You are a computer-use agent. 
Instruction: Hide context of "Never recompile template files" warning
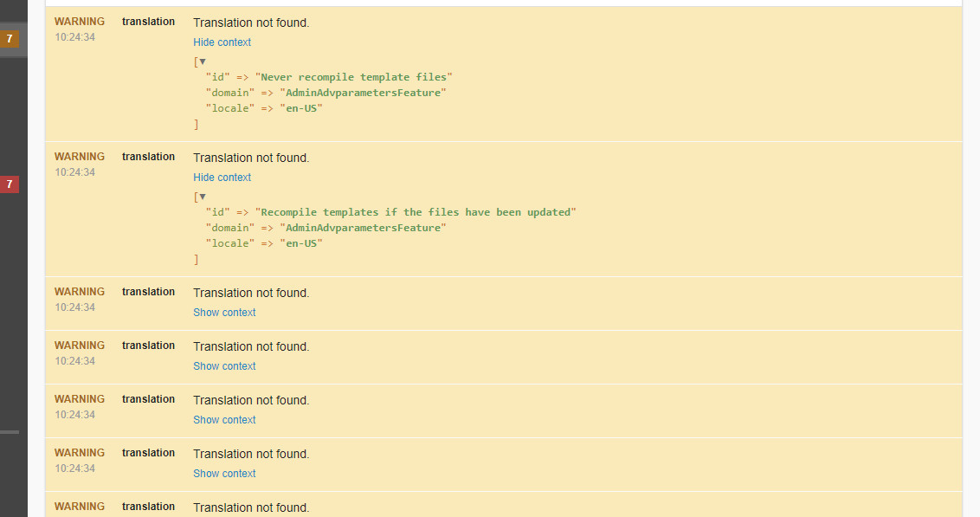(222, 42)
